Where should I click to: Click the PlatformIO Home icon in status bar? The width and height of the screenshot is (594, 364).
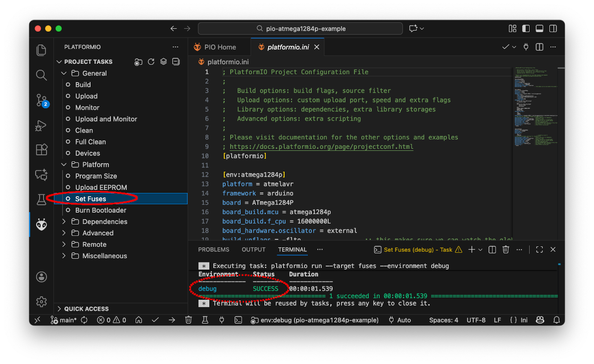(x=139, y=320)
